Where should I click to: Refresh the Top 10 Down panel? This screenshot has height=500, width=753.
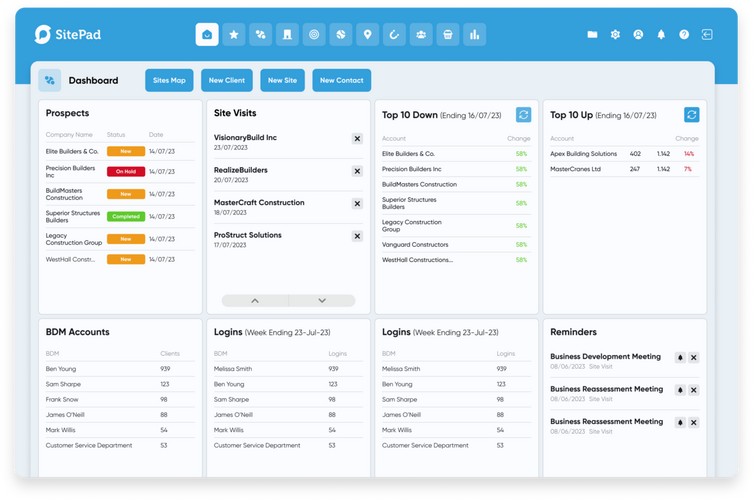point(523,115)
